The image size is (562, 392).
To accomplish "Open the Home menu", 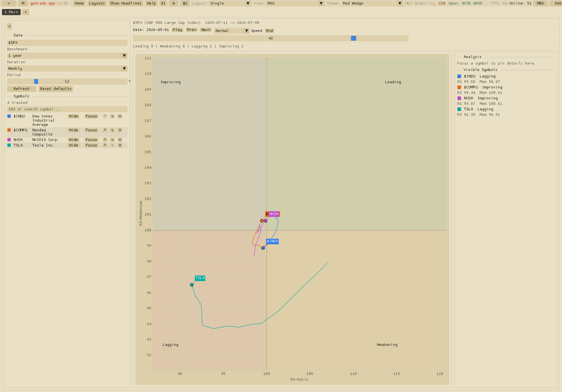I will (x=79, y=3).
